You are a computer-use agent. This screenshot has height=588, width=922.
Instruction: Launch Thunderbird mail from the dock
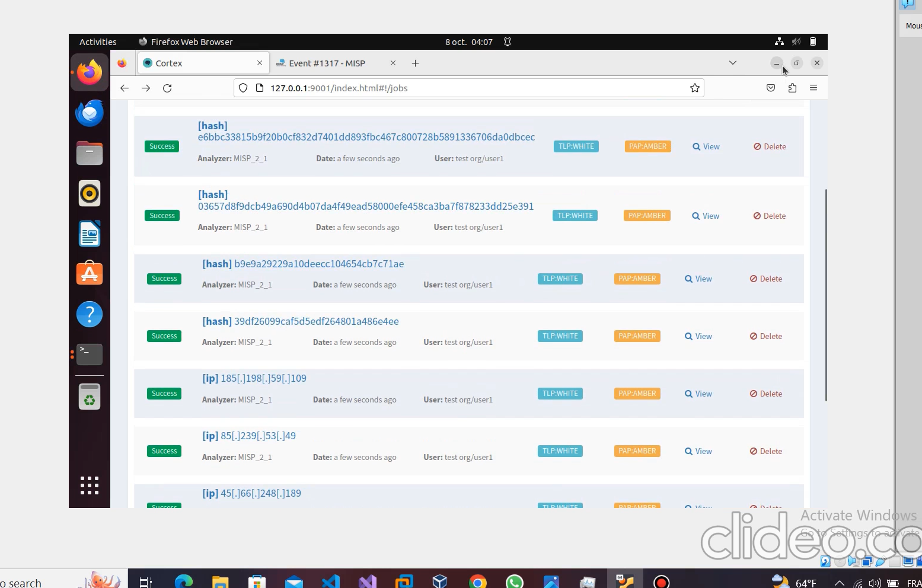pos(90,113)
